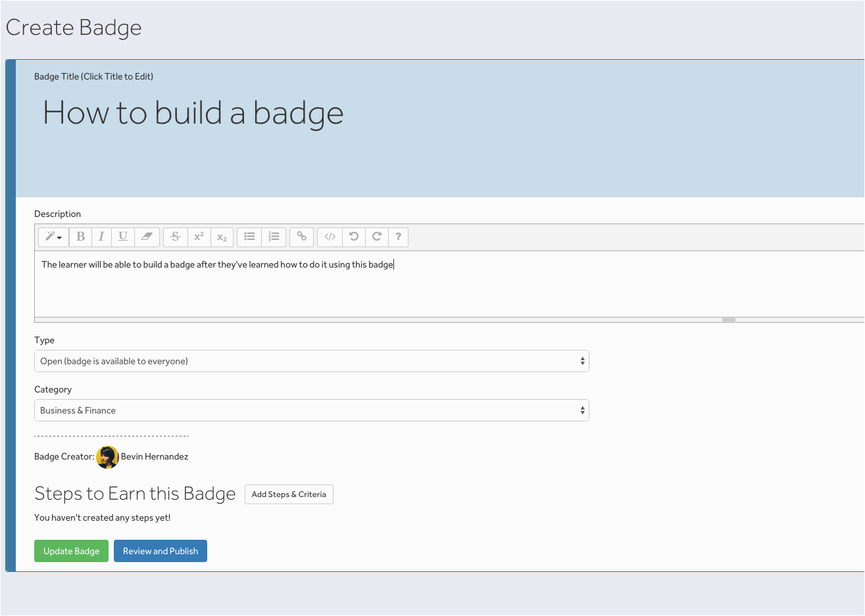Apply subscript formatting
Viewport: 865px width, 616px height.
click(x=222, y=237)
